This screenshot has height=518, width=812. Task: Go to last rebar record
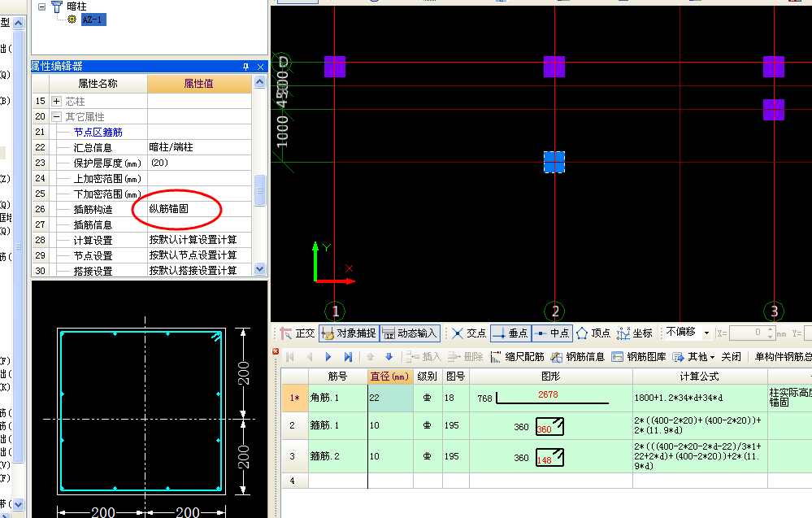coord(348,357)
